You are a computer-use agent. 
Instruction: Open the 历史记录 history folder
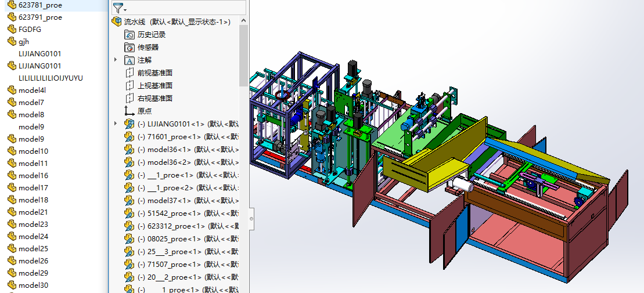pos(129,35)
